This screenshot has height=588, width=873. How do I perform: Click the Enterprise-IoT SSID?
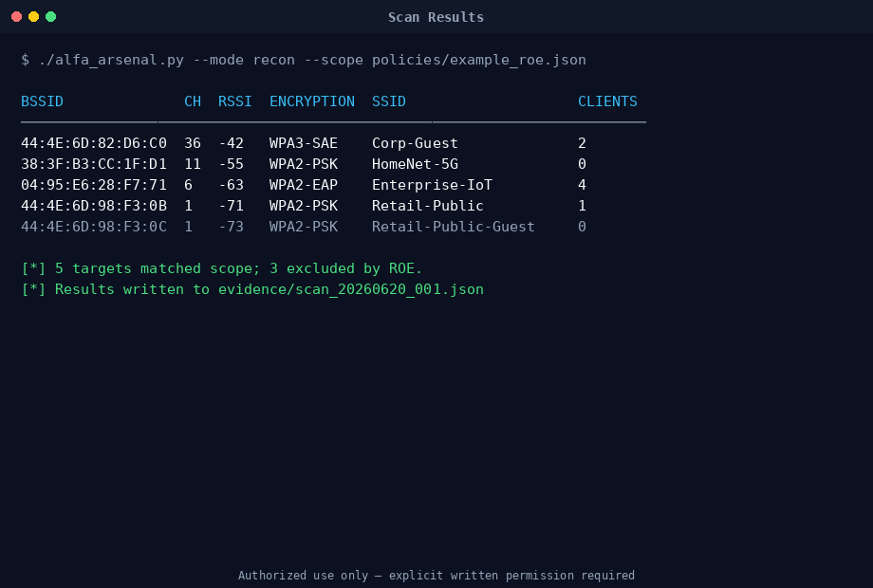click(x=432, y=185)
